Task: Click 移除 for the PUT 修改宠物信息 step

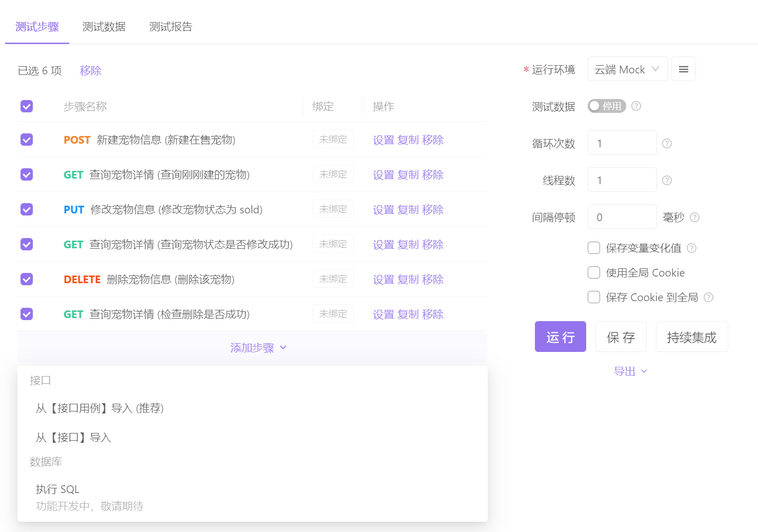Action: pyautogui.click(x=433, y=210)
